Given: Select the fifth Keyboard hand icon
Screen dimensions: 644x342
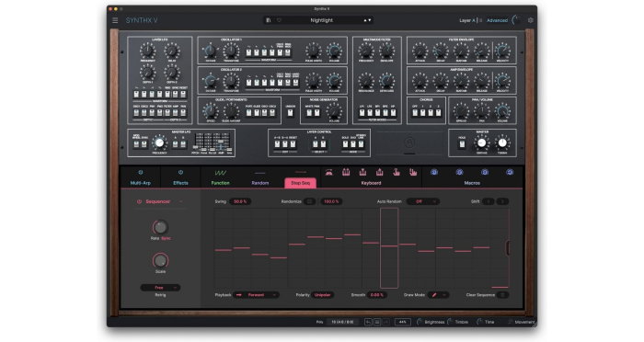Looking at the screenshot, I should click(397, 173).
